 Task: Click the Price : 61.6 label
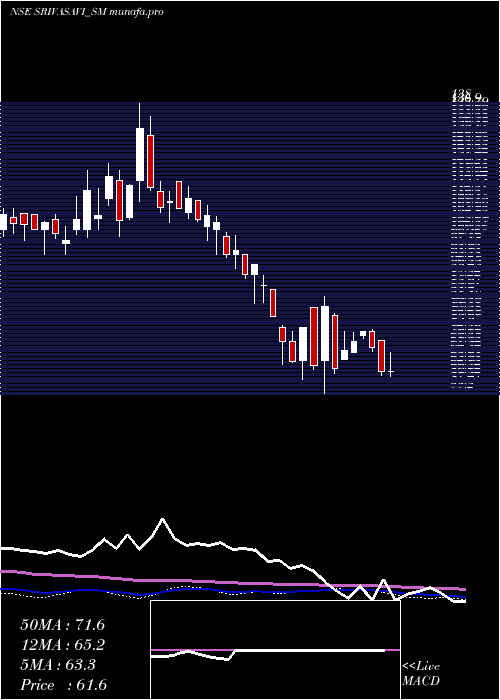[63, 685]
